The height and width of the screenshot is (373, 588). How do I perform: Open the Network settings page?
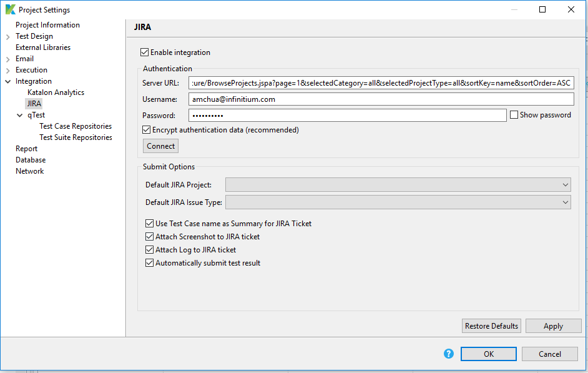(x=29, y=171)
